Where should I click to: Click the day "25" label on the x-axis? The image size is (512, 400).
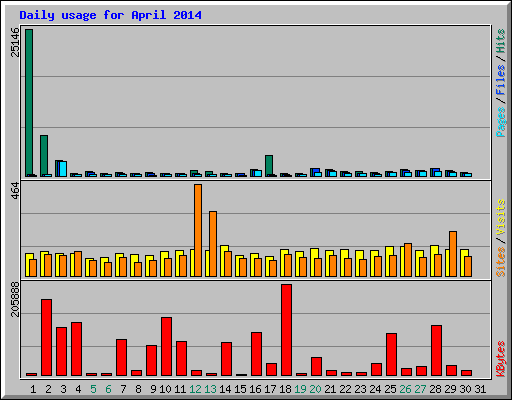390,389
